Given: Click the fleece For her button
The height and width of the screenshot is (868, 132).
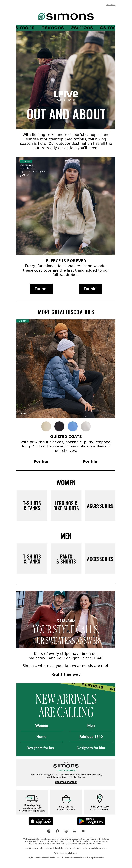Looking at the screenshot, I should tap(41, 289).
